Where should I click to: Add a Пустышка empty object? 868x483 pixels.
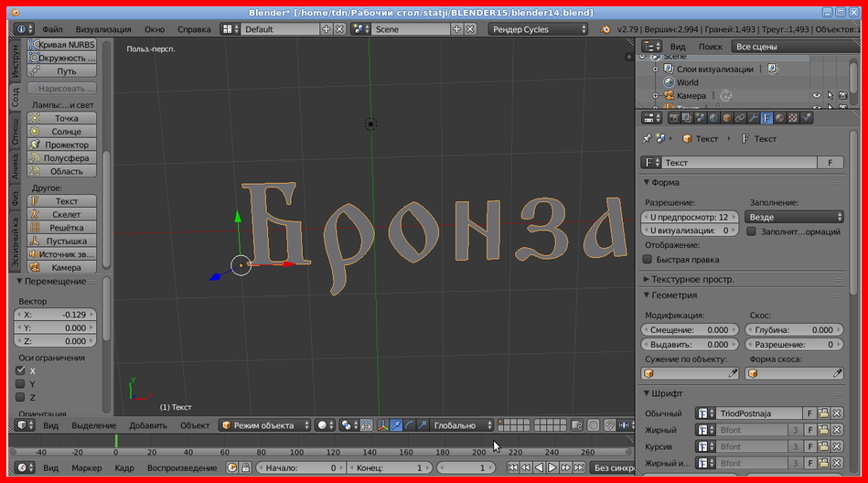click(61, 241)
